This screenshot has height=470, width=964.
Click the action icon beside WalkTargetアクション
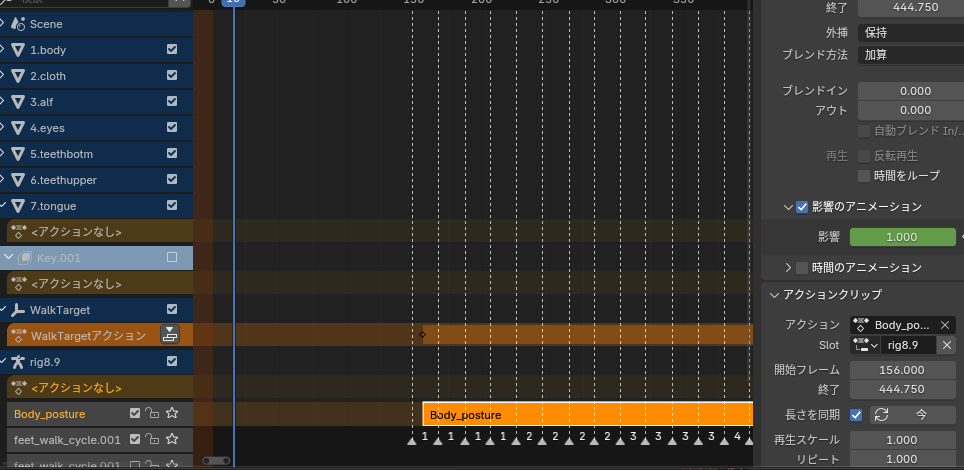[x=18, y=335]
